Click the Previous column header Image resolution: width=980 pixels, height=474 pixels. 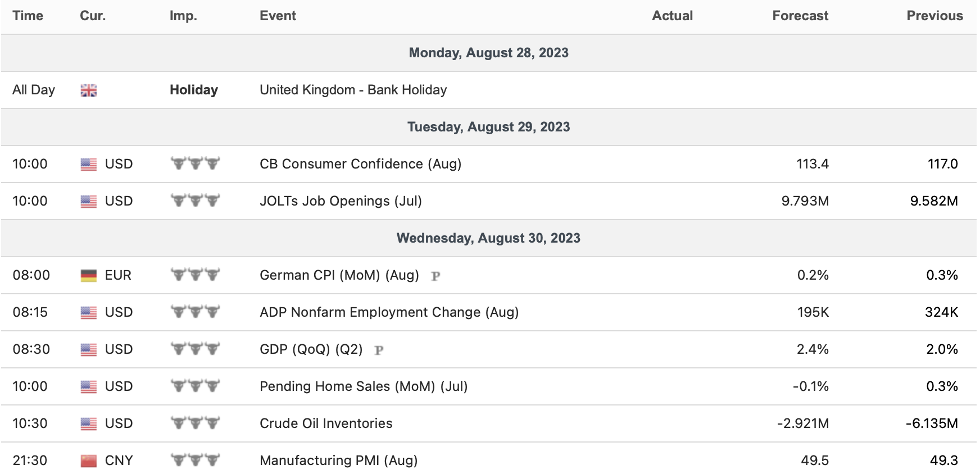click(934, 16)
